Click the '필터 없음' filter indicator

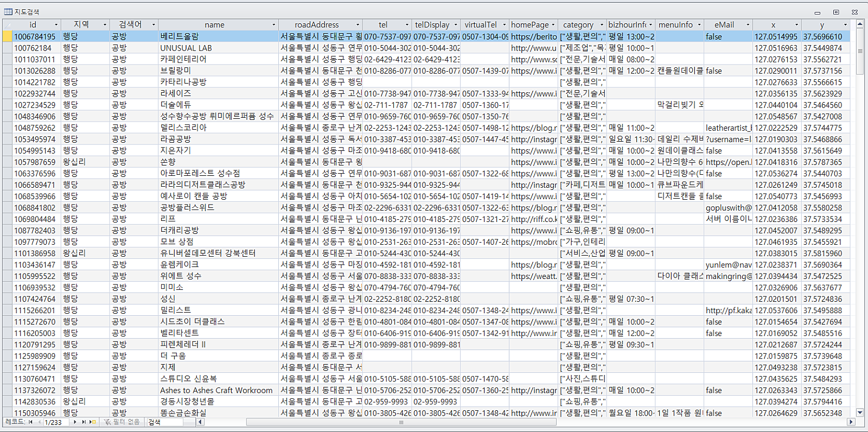coord(123,422)
